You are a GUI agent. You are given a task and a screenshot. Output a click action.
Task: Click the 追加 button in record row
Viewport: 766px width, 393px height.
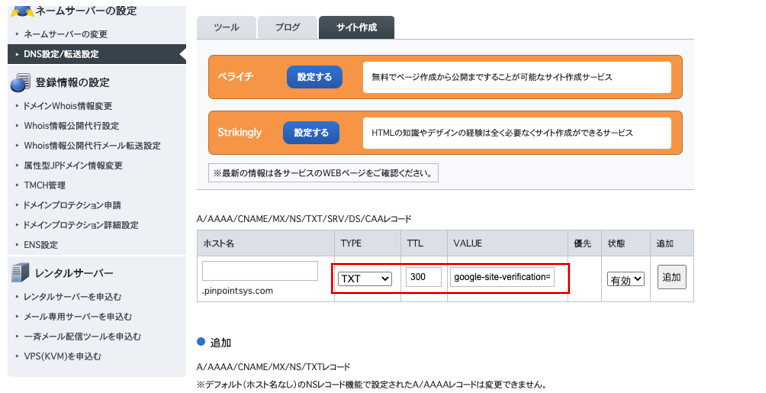click(x=672, y=277)
